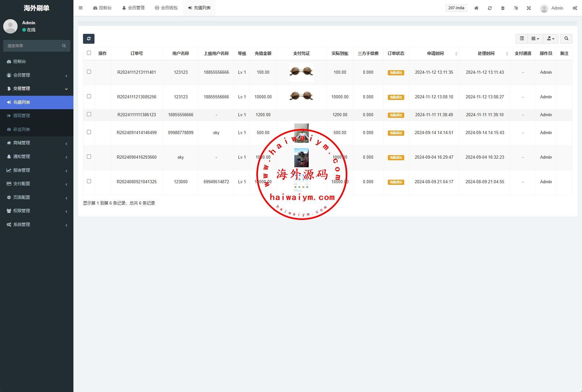Expand the 商城管理 sidebar menu
582x392 pixels.
pos(36,143)
